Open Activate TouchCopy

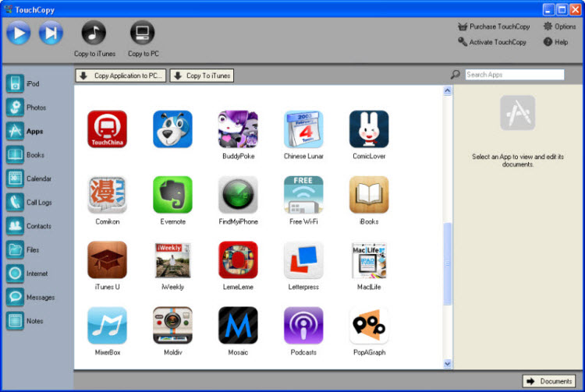[x=491, y=42]
